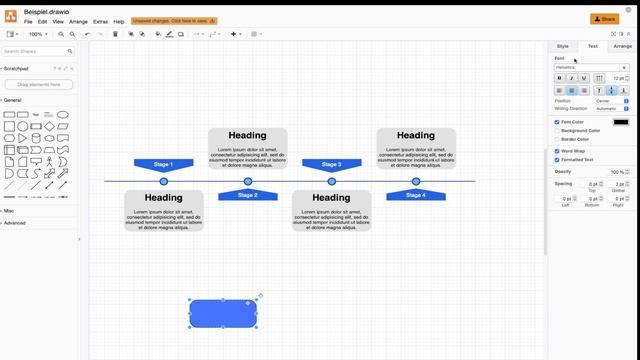Click the zoom out magnifier icon
The image size is (640, 360).
click(72, 34)
